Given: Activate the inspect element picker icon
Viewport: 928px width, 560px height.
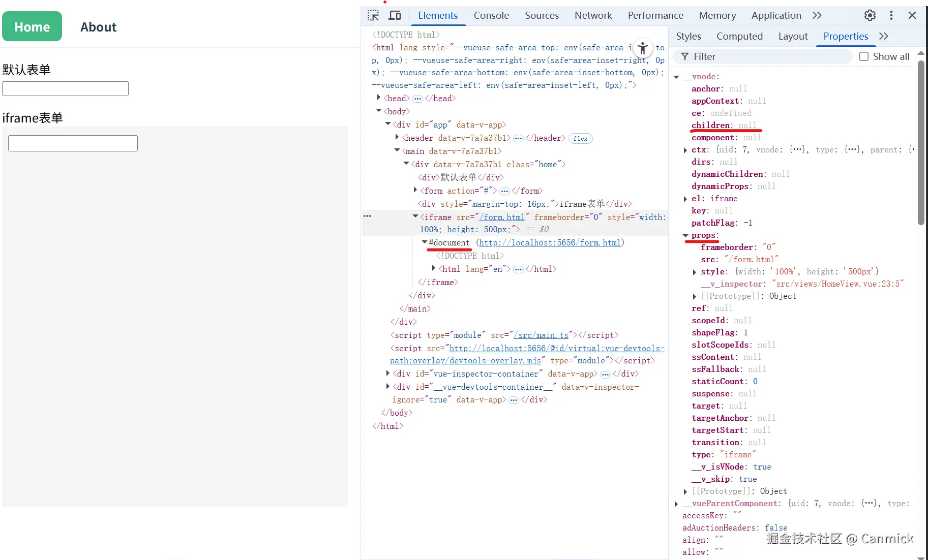Looking at the screenshot, I should pyautogui.click(x=373, y=15).
